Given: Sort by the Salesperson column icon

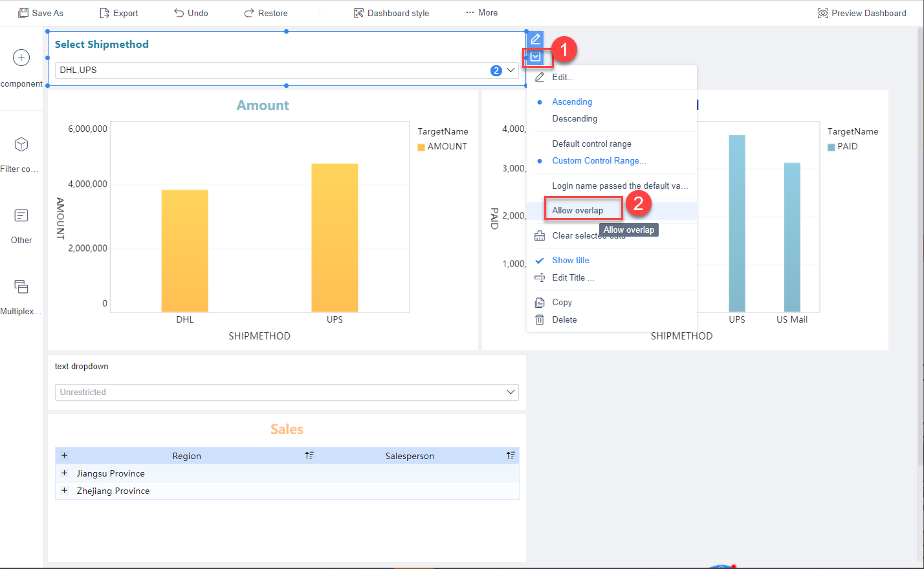Looking at the screenshot, I should (511, 455).
